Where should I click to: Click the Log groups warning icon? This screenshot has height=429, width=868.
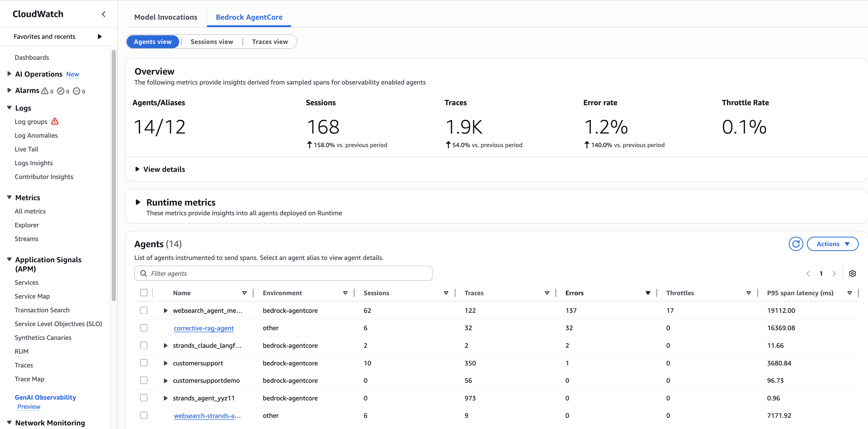click(x=55, y=122)
